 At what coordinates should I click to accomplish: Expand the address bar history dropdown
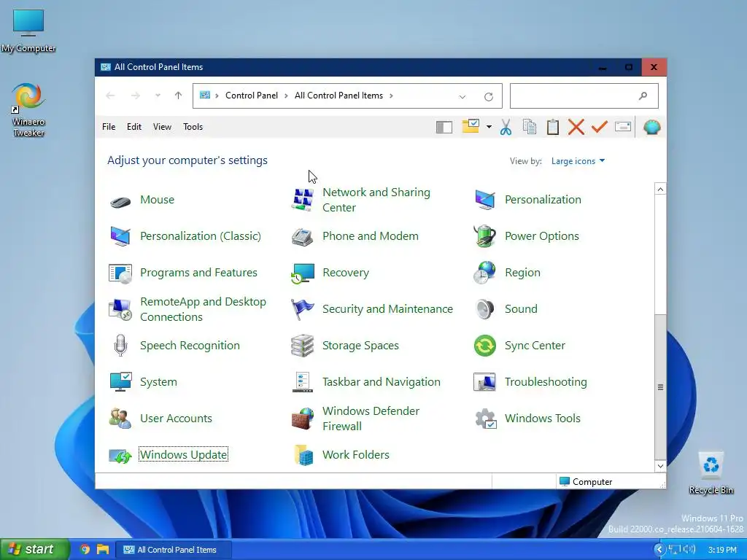(462, 97)
